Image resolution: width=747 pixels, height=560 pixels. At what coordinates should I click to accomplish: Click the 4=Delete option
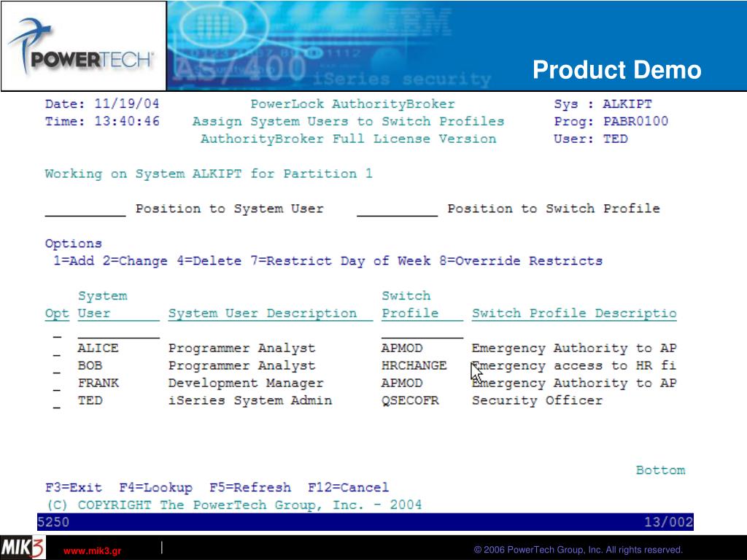coord(209,261)
